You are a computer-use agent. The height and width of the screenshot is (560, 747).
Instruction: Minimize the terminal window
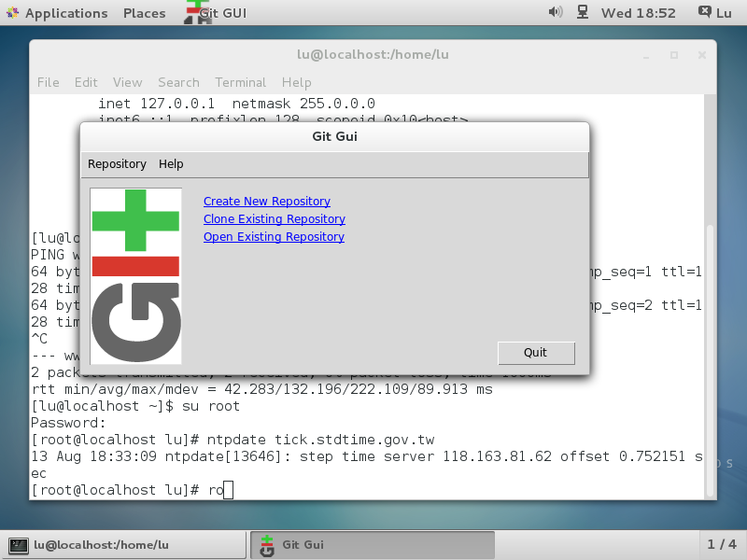[x=646, y=55]
